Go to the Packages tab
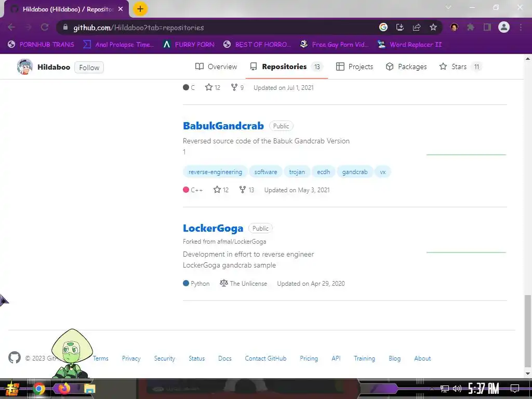The height and width of the screenshot is (399, 532). (406, 66)
